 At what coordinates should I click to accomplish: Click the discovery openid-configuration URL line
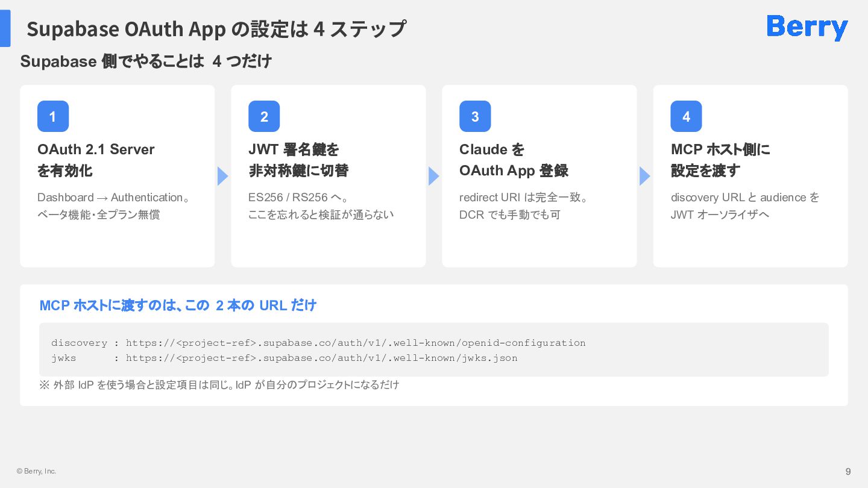tap(318, 343)
